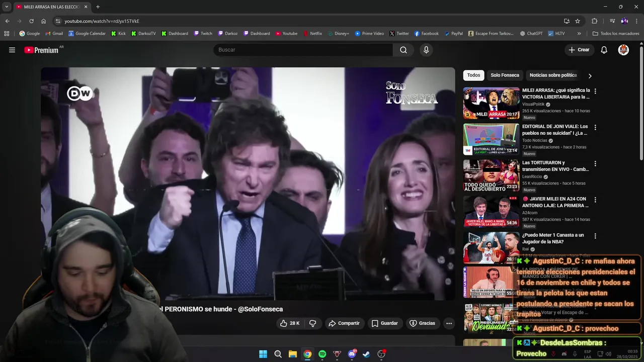Select Noticias sobre política chip
Viewport: 644px width, 362px height.
[553, 75]
